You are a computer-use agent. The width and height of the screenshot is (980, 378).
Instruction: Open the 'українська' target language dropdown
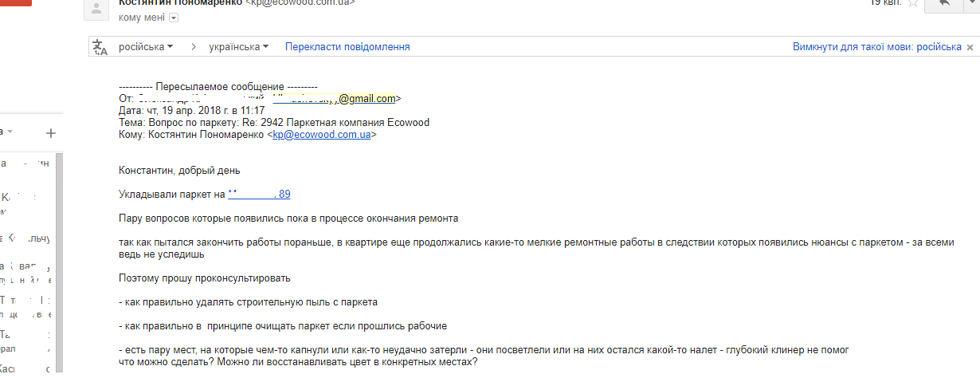tap(238, 47)
